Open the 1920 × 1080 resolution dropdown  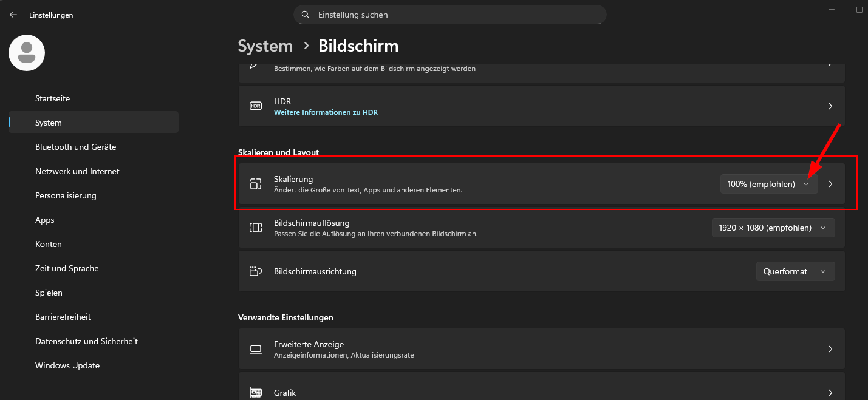tap(773, 228)
